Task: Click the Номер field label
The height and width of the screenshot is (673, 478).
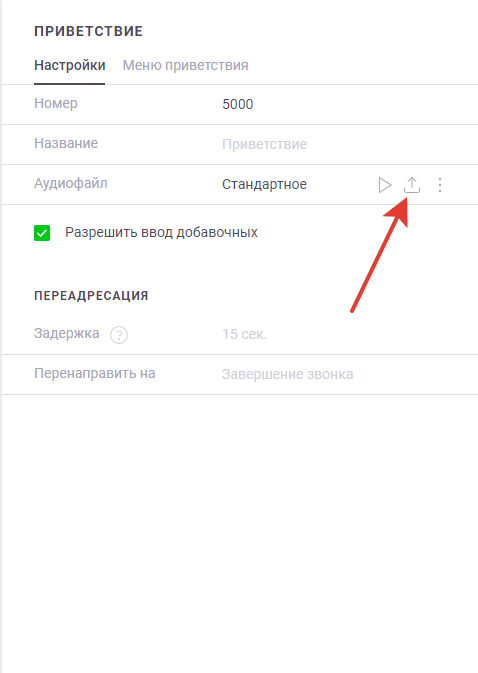Action: (56, 103)
